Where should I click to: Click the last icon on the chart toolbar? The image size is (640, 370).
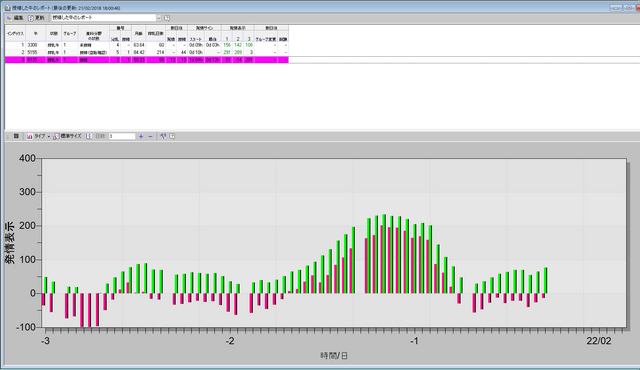[x=172, y=136]
